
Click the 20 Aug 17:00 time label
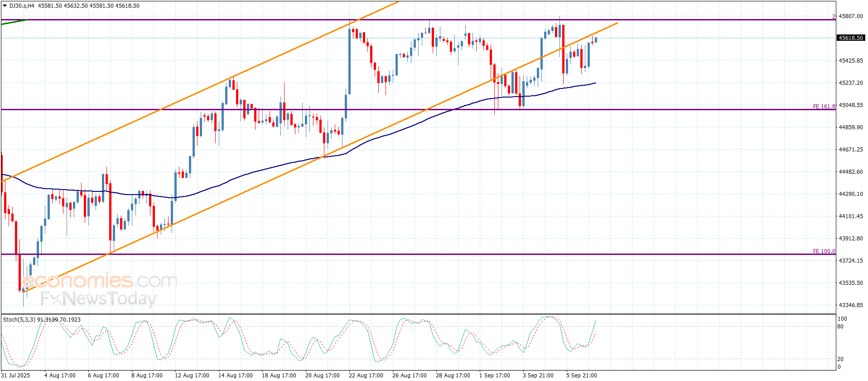tap(323, 376)
